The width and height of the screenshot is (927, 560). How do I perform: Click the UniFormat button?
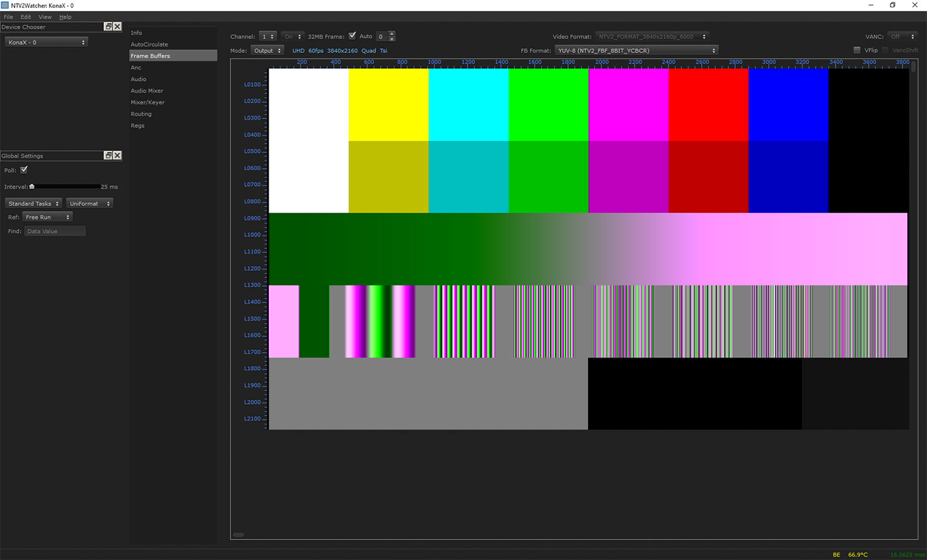pyautogui.click(x=89, y=203)
